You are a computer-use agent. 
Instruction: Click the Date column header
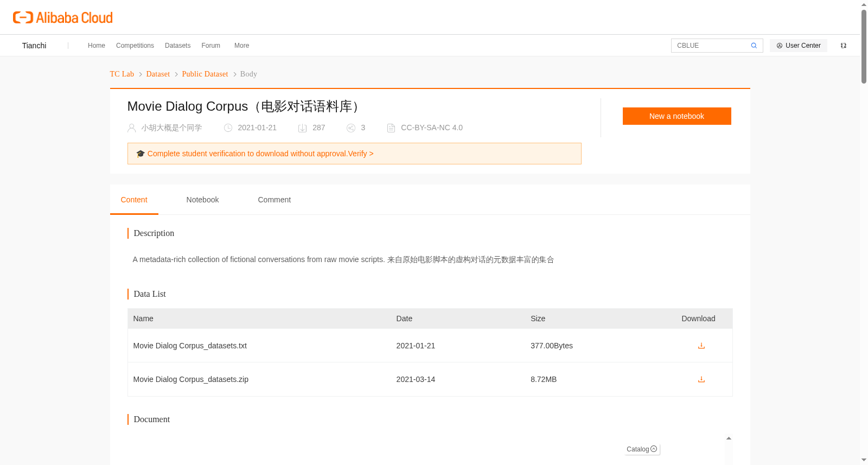(x=404, y=319)
